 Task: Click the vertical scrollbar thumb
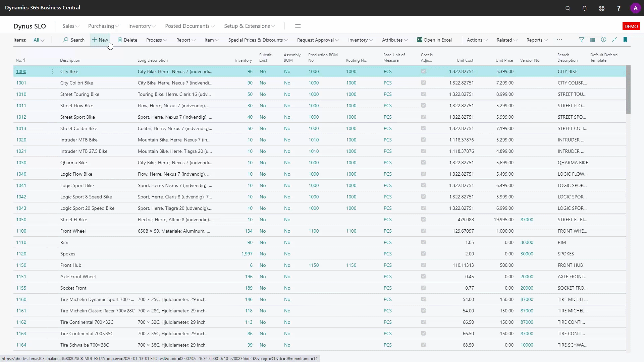coord(628,90)
